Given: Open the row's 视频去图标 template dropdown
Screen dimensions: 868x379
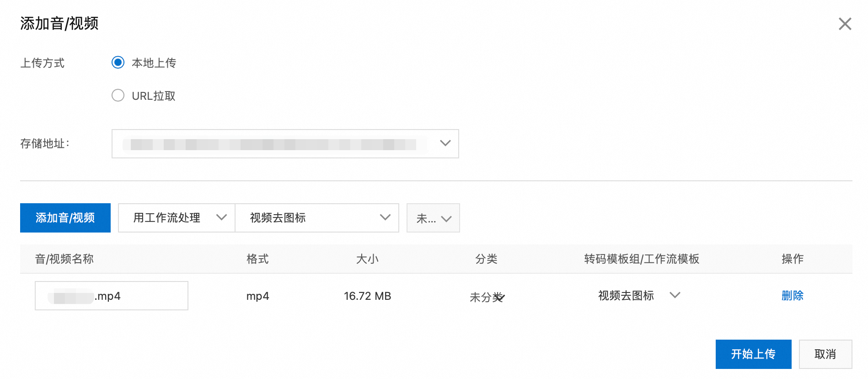Looking at the screenshot, I should coord(626,296).
